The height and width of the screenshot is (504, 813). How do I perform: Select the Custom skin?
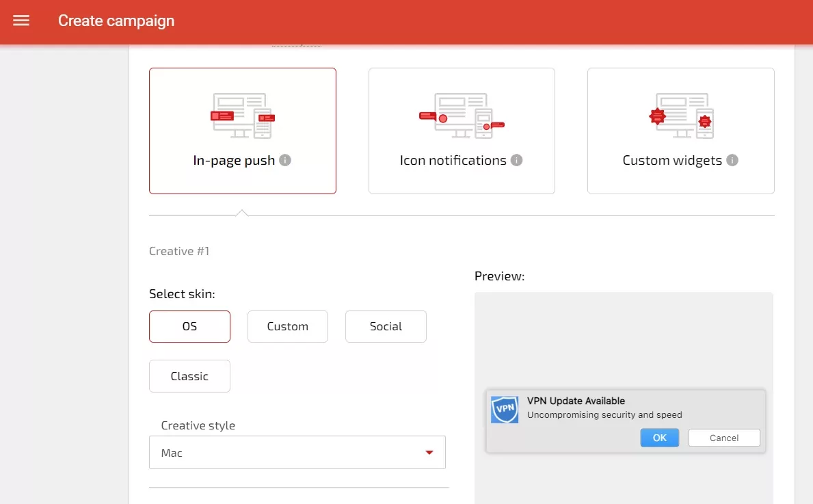(x=287, y=326)
